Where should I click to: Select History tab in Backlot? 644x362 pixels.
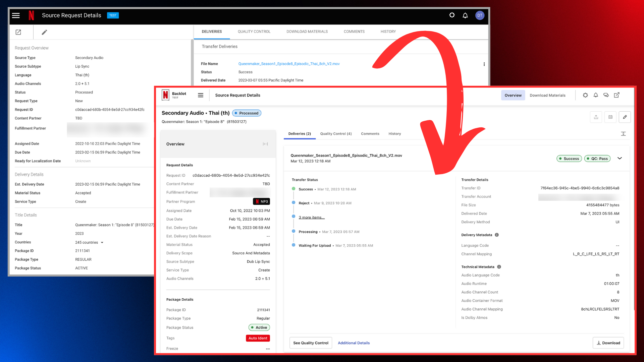tap(394, 134)
